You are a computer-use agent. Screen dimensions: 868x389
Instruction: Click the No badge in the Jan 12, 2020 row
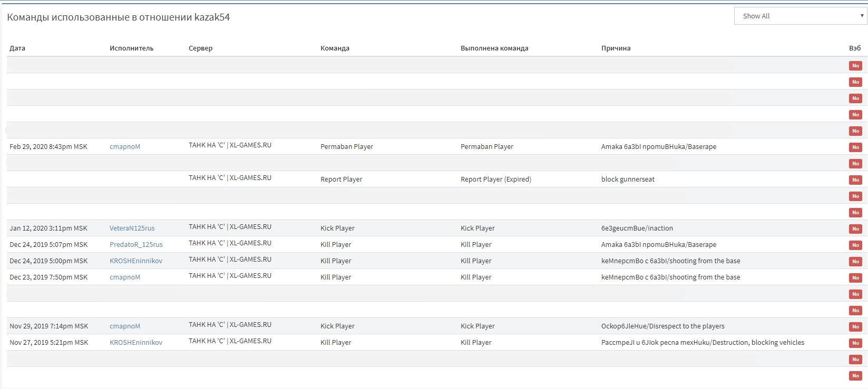[x=855, y=229]
